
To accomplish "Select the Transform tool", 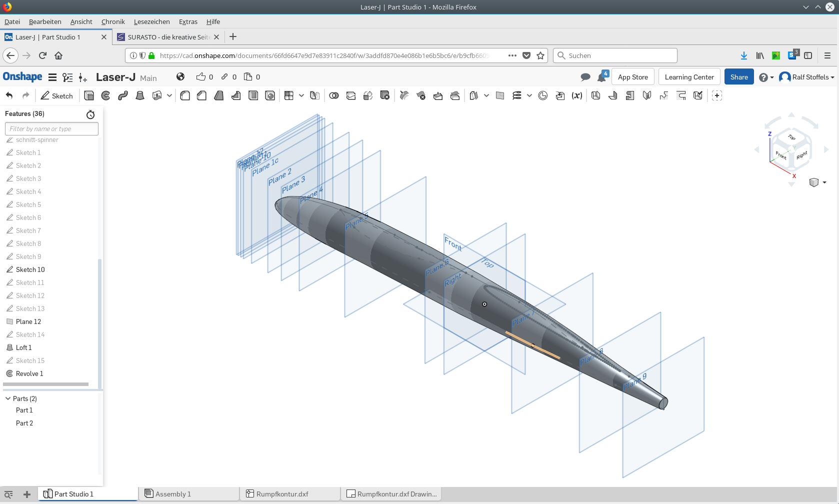I will 368,95.
